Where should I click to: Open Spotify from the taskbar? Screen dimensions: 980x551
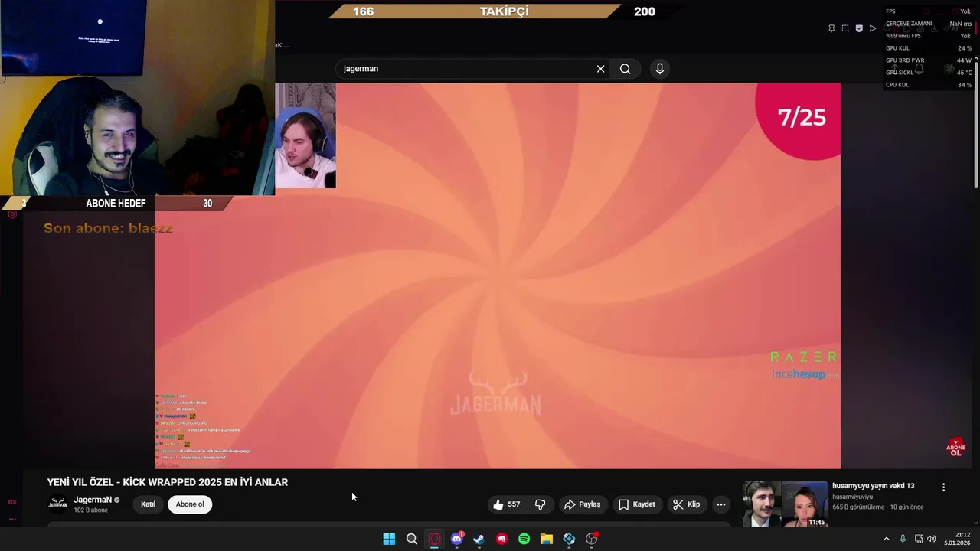(x=524, y=539)
